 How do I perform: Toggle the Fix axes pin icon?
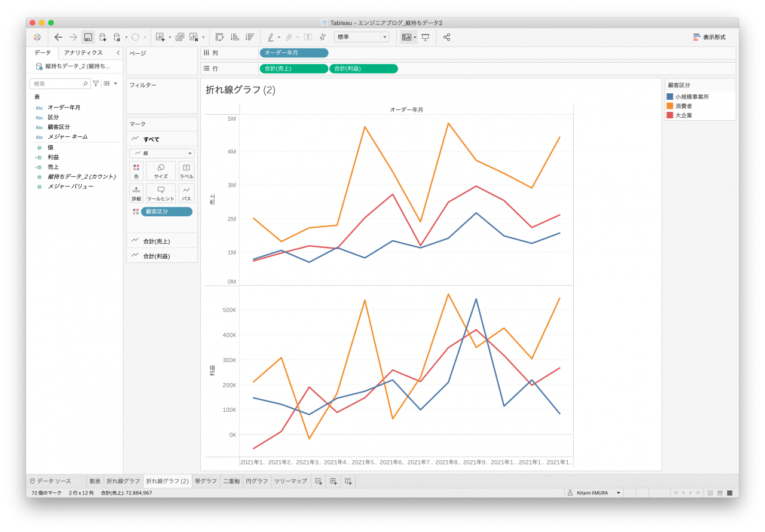[323, 37]
